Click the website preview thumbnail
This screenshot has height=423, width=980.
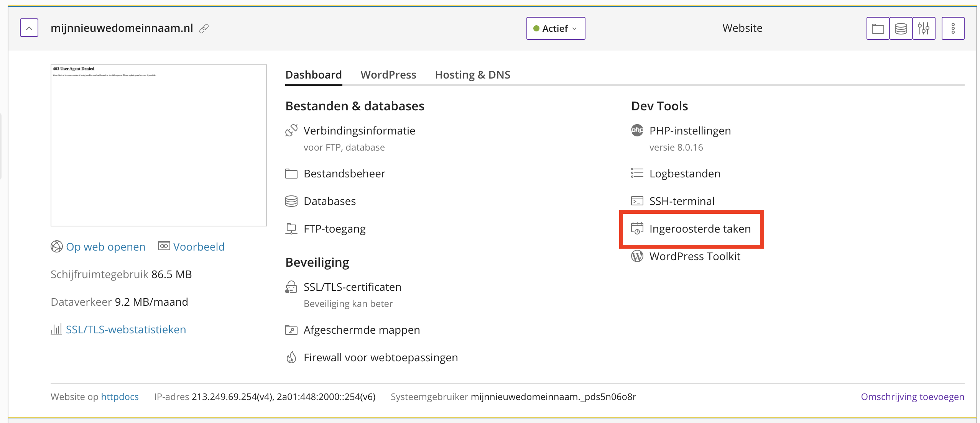158,146
